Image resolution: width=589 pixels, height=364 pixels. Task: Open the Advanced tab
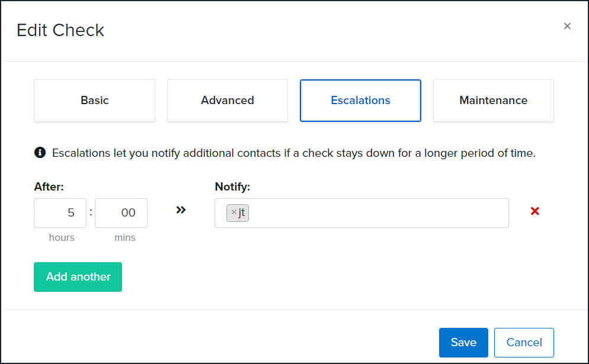pyautogui.click(x=228, y=100)
